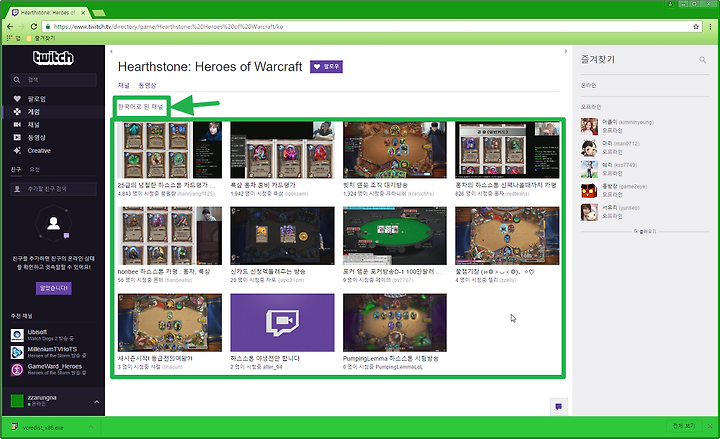720x439 pixels.
Task: Click the game2eye favorite avatar
Action: pos(589,191)
